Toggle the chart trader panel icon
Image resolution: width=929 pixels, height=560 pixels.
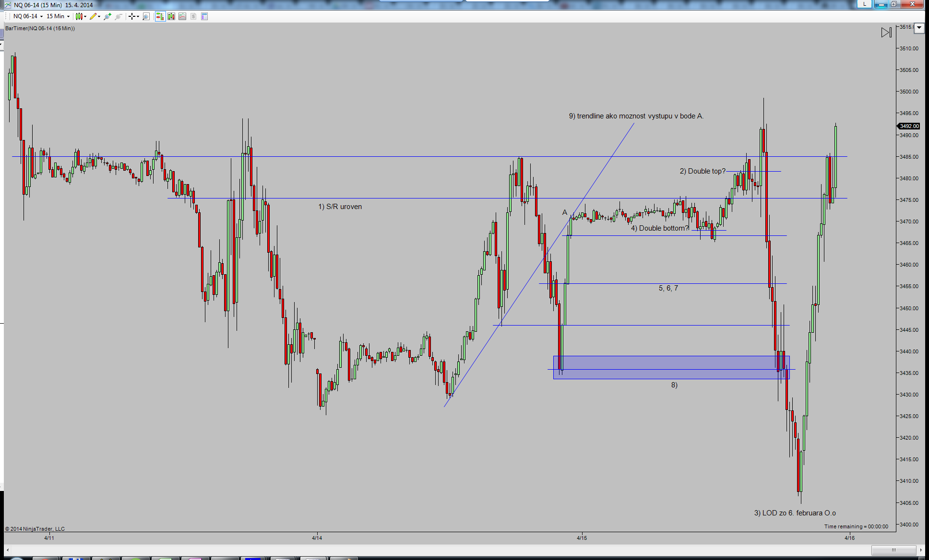pos(160,16)
